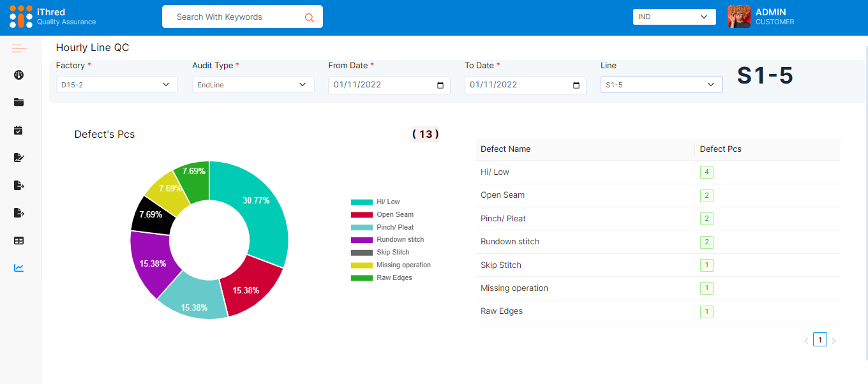Click the folder icon in sidebar

[x=19, y=102]
